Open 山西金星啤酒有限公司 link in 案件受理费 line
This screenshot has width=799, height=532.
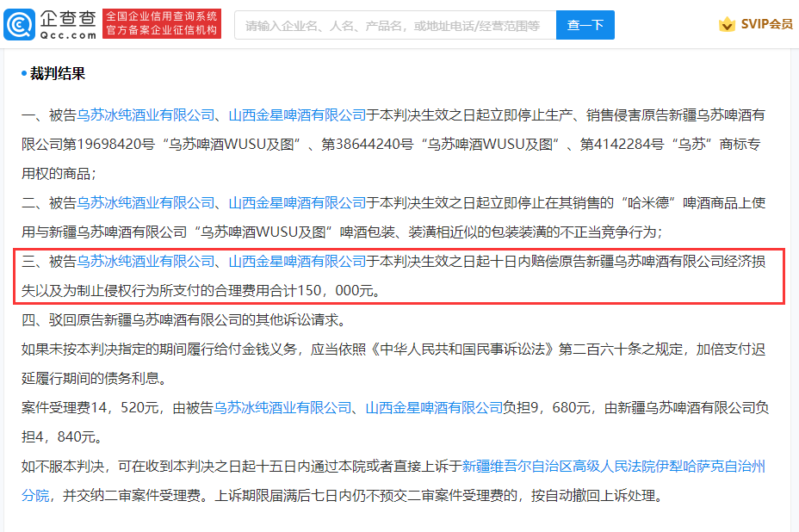[434, 408]
